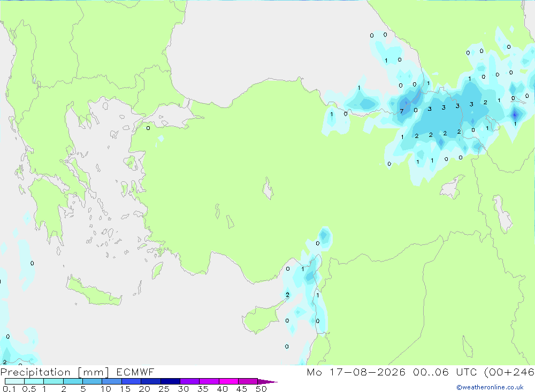The image size is (535, 392).
Task: Click the 15–20 mm legend color swatch
Action: 132,381
